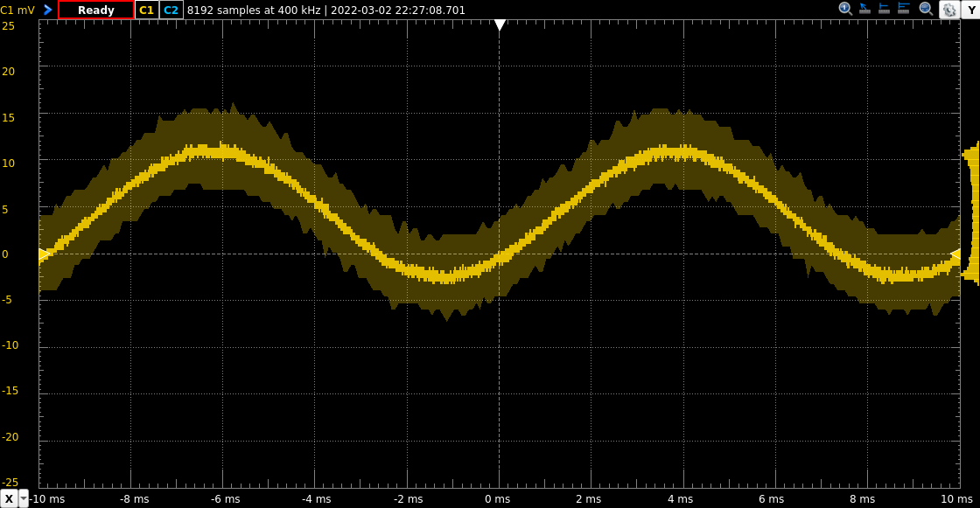Click the '-10 ms' time axis label

click(47, 498)
